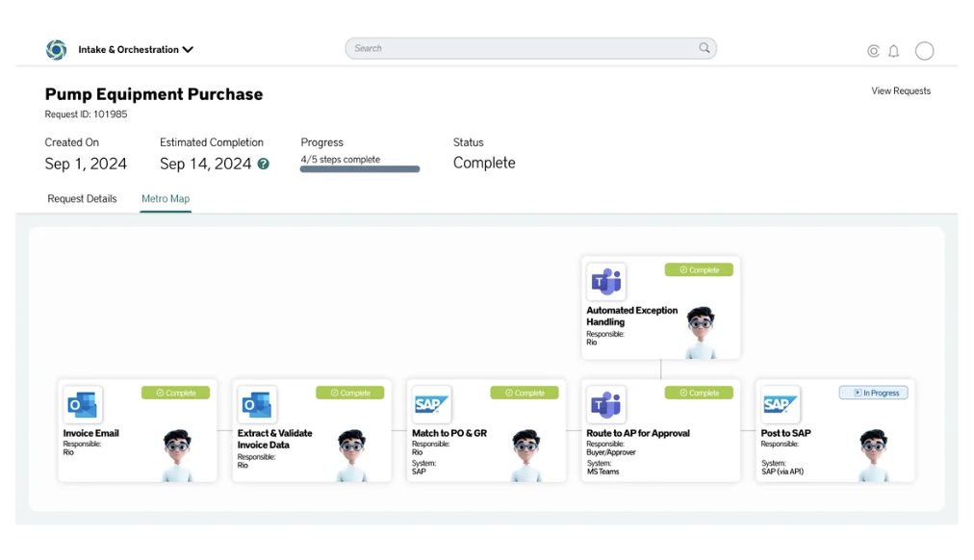Screen dimensions: 974x560
Task: Click the 4/5 steps progress bar
Action: 360,169
